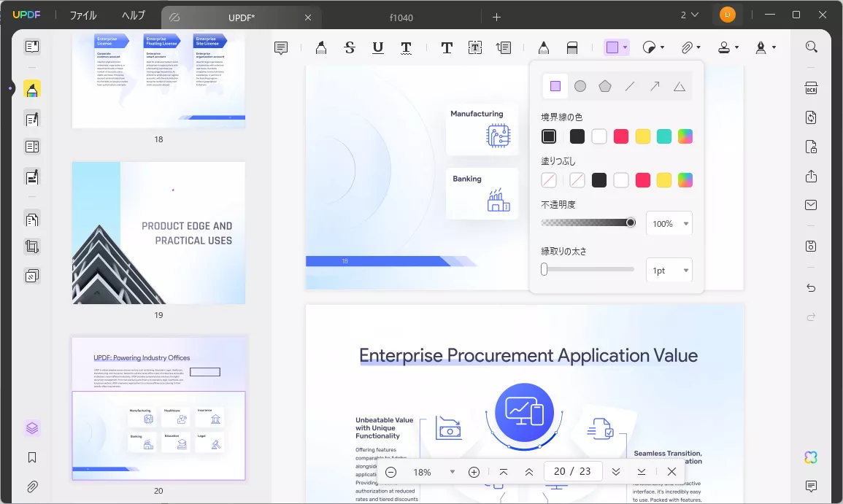Expand the Rectangle shape tool dropdown
Image resolution: width=843 pixels, height=504 pixels.
(625, 48)
